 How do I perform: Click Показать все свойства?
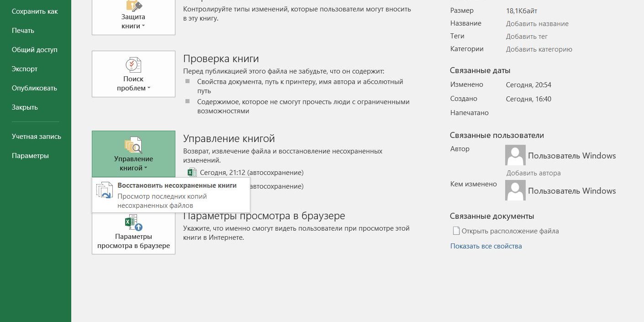486,246
